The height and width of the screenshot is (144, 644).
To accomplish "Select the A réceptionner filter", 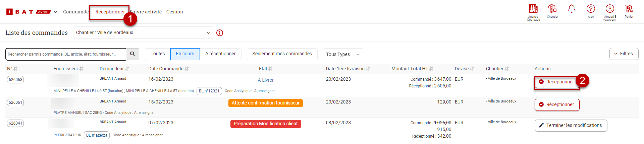I will tap(220, 54).
